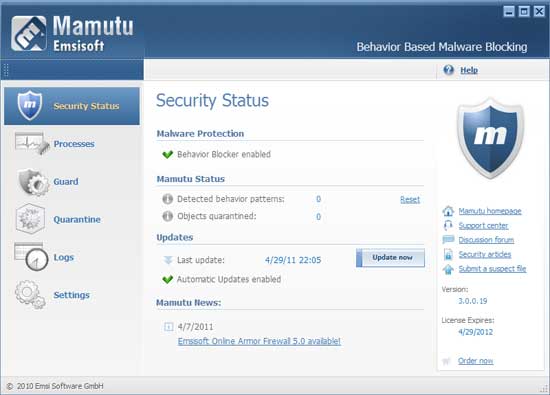Image resolution: width=550 pixels, height=395 pixels.
Task: Open the Security articles link
Action: click(485, 254)
